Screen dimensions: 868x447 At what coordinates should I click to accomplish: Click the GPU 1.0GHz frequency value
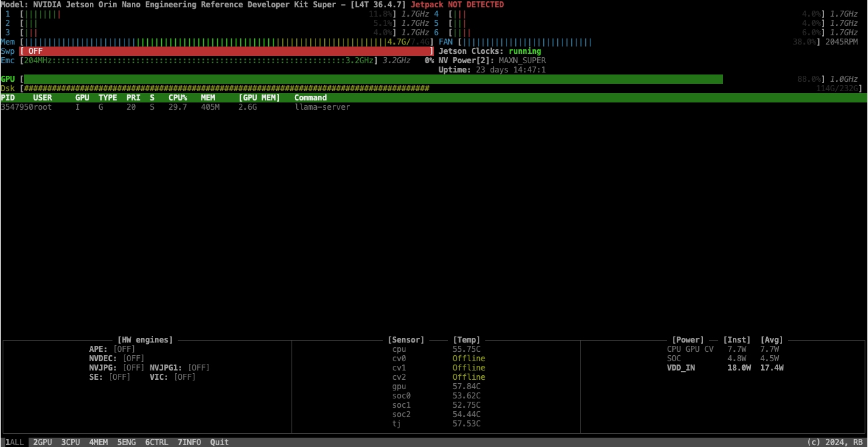coord(844,79)
